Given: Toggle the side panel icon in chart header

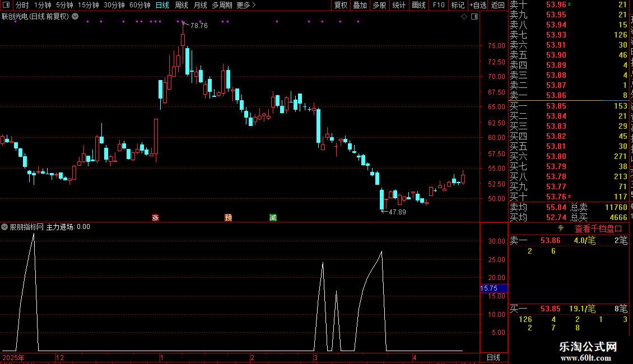Looking at the screenshot, I should click(x=474, y=17).
